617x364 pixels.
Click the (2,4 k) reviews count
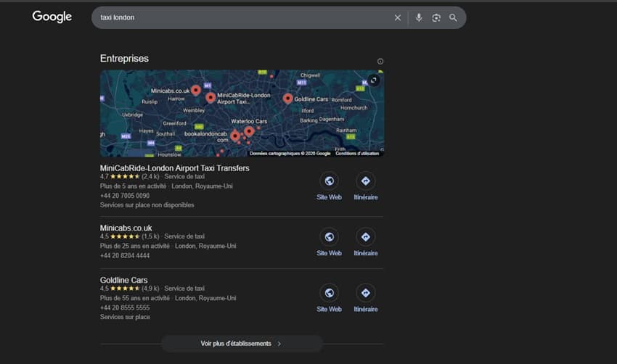click(x=150, y=176)
